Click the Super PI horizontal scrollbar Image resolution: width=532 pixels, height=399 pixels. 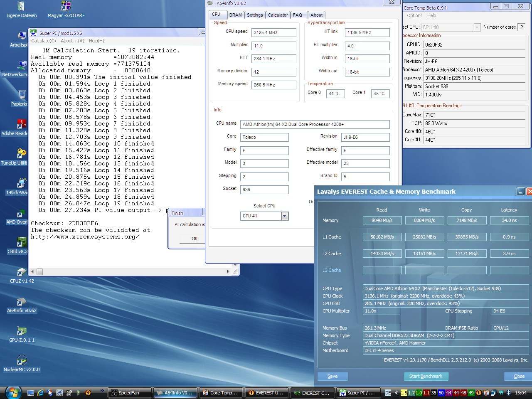[x=130, y=272]
